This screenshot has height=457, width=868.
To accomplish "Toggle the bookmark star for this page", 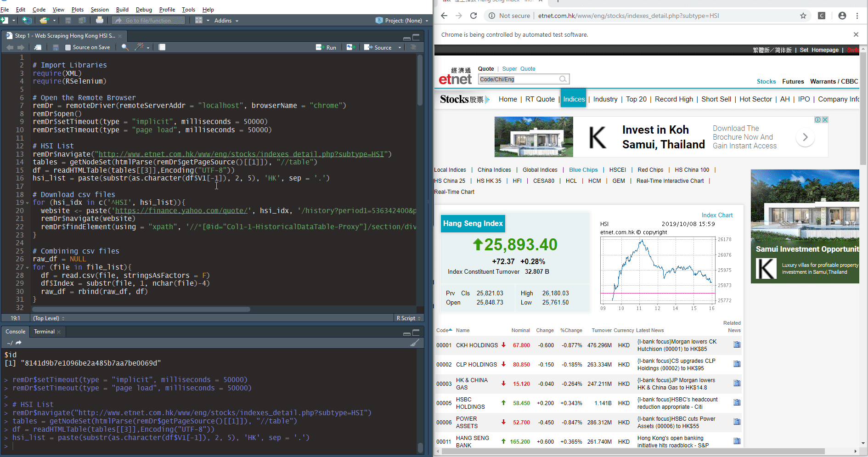I will pos(804,16).
